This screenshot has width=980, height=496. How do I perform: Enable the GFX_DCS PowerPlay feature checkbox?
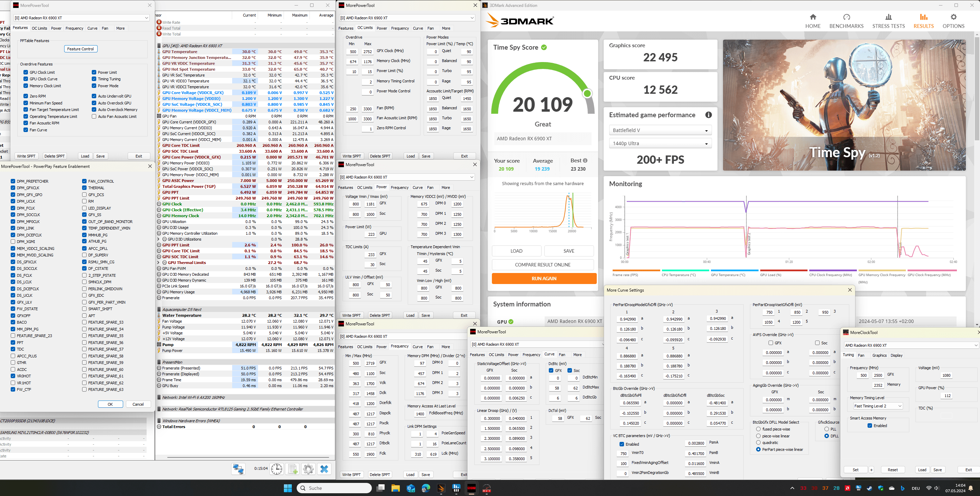tap(85, 195)
